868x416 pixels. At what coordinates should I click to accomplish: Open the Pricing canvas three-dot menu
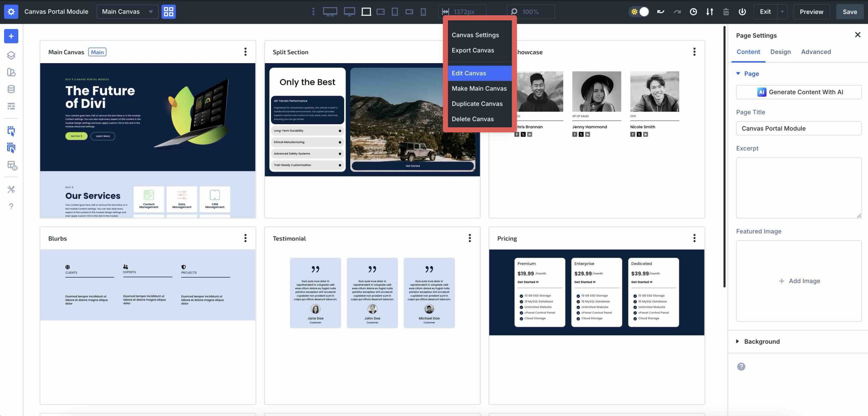click(x=694, y=238)
